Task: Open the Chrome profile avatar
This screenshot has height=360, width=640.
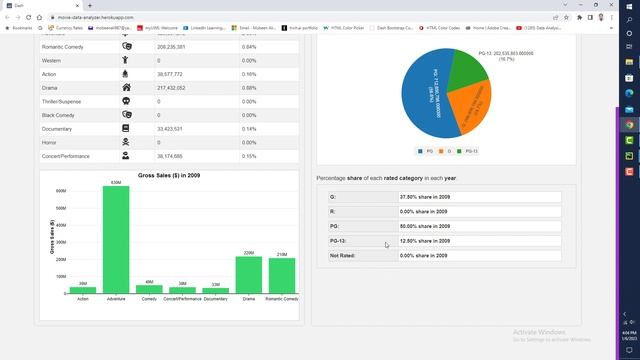Action: click(601, 17)
